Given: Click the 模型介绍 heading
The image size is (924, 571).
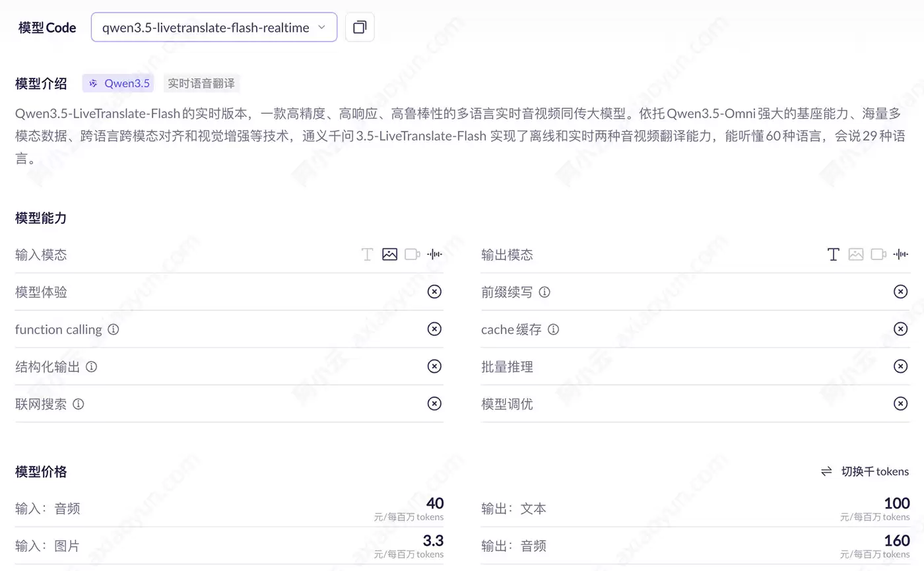Looking at the screenshot, I should pos(41,84).
